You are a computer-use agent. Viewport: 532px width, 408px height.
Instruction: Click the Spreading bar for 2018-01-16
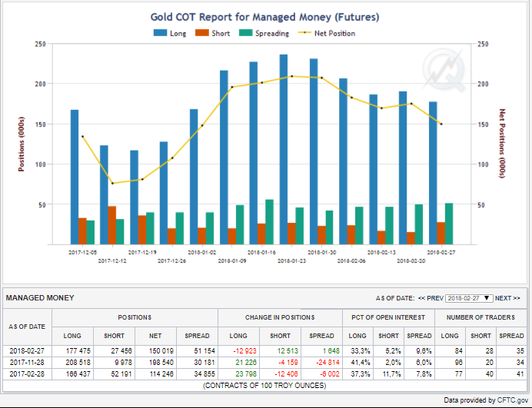[269, 222]
